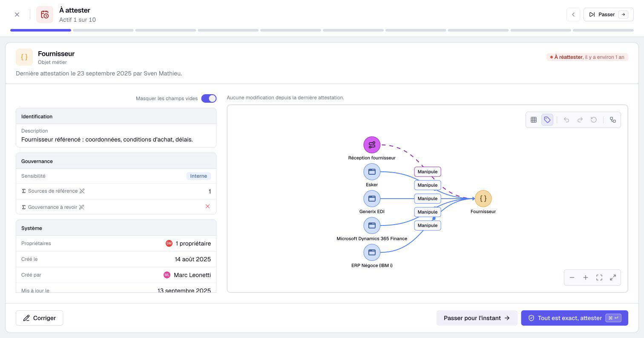
Task: Select the Fournisseur object node in diagram
Action: click(483, 199)
